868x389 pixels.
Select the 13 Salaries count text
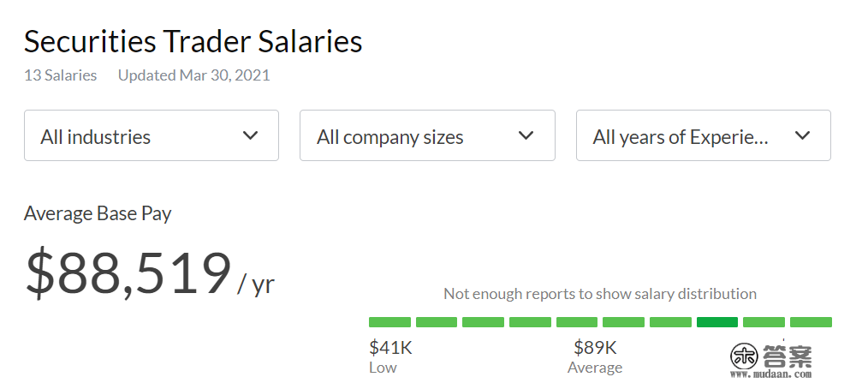[x=60, y=75]
